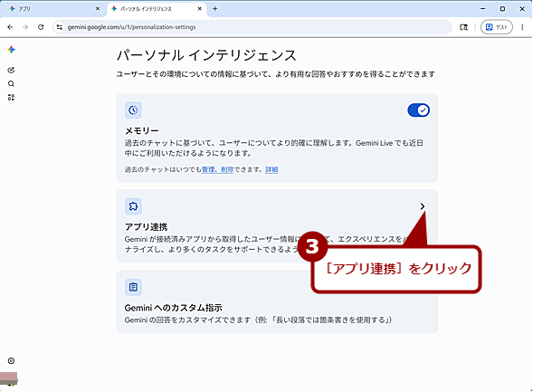Screen dimensions: 533x392
Task: Select the パーソナル インテリジェンス browser tab
Action: [157, 9]
